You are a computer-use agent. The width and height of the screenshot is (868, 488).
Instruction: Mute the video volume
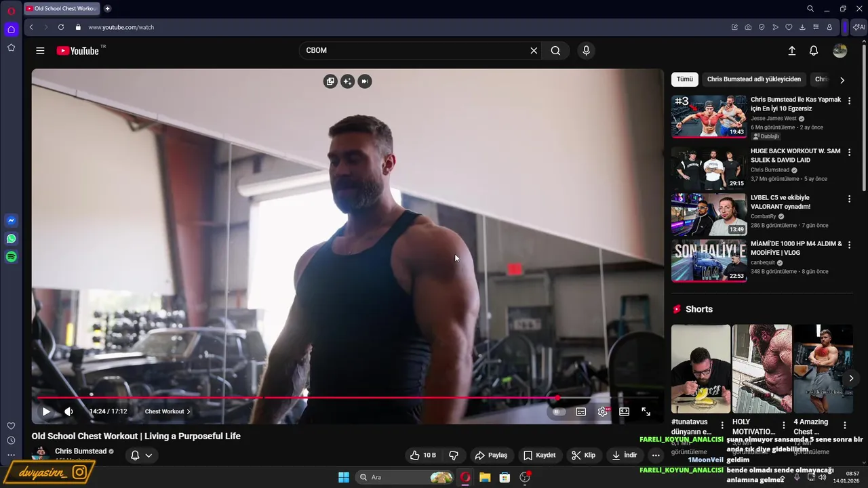click(x=68, y=411)
